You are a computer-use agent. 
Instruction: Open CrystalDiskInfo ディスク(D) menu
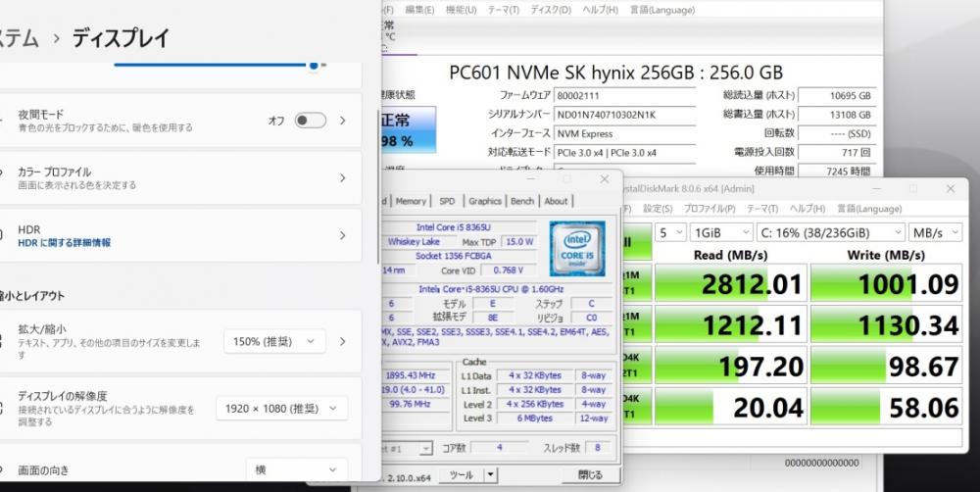[x=551, y=10]
